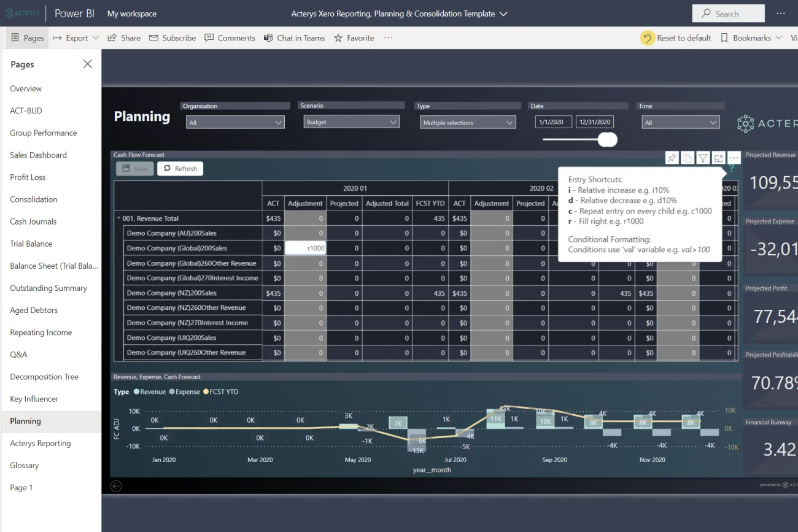Collapse the 001. Revenue Total row
The height and width of the screenshot is (532, 798).
coord(118,218)
